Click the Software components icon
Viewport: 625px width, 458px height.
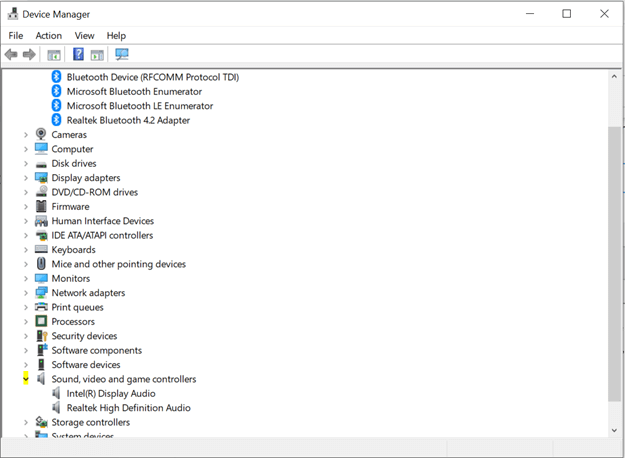click(42, 350)
